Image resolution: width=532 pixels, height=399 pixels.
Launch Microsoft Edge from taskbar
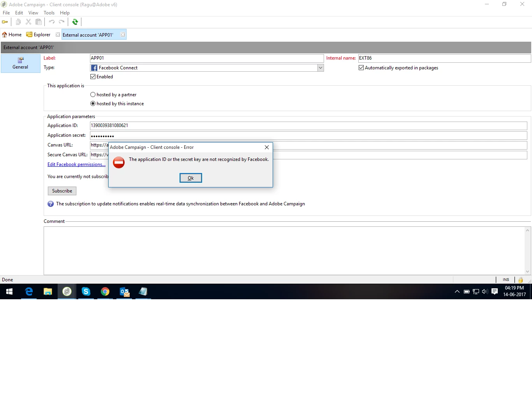click(29, 291)
